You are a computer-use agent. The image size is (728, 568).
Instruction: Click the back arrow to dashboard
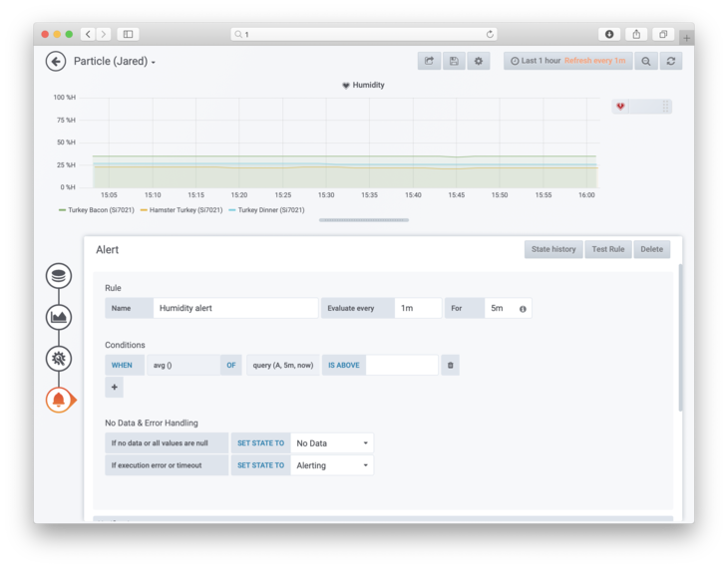pyautogui.click(x=56, y=62)
